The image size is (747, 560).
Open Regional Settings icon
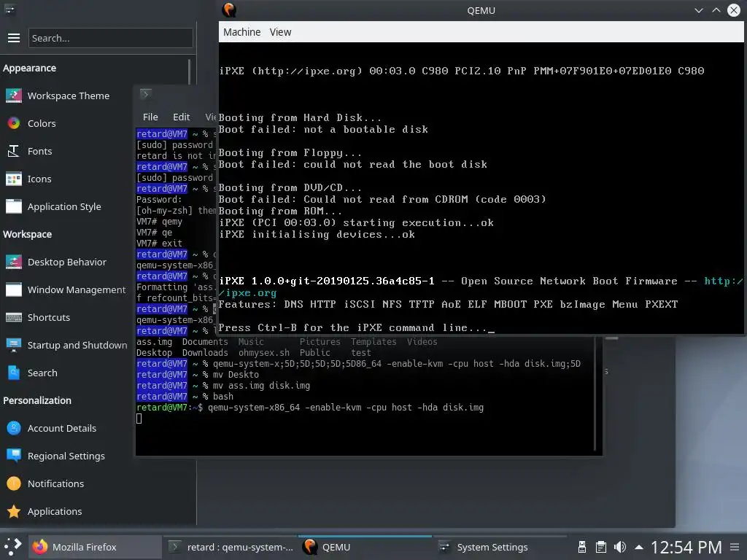14,456
